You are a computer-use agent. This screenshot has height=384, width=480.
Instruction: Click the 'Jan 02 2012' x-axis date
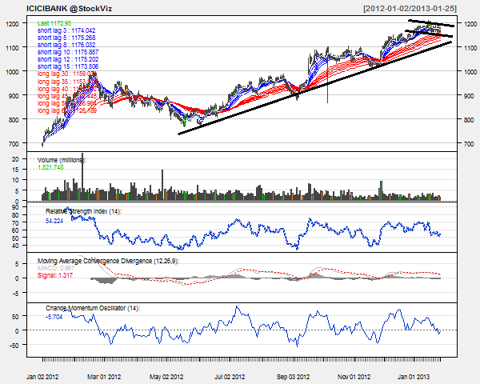[42, 377]
